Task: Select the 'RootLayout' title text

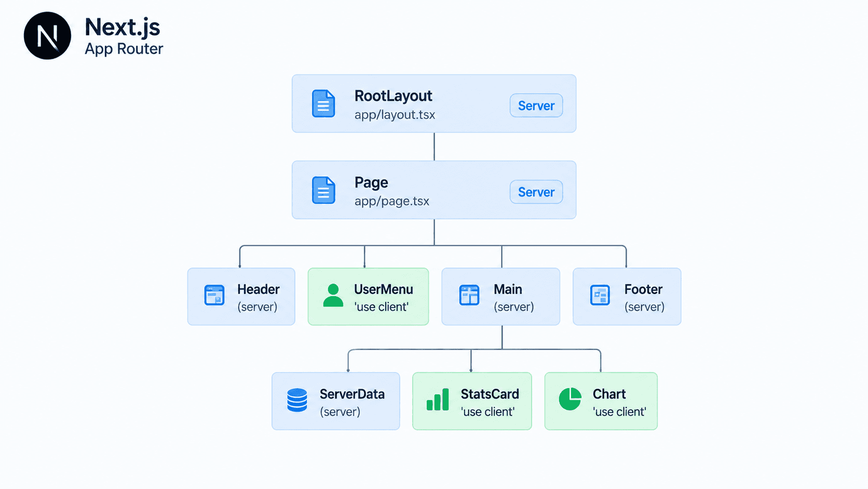Action: click(x=394, y=96)
